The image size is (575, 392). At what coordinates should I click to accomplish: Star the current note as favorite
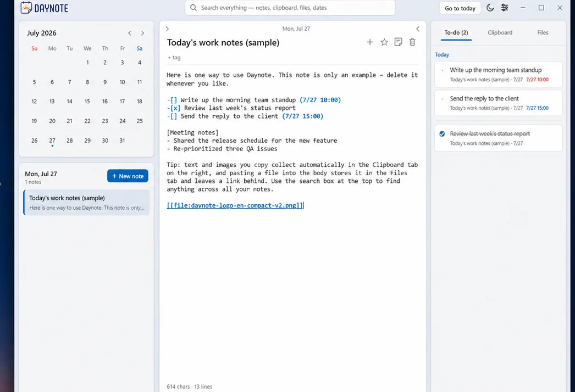384,42
